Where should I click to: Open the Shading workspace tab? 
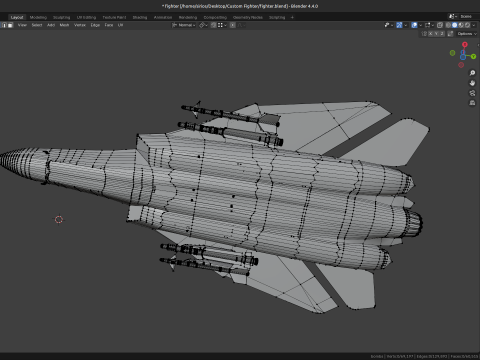point(140,17)
